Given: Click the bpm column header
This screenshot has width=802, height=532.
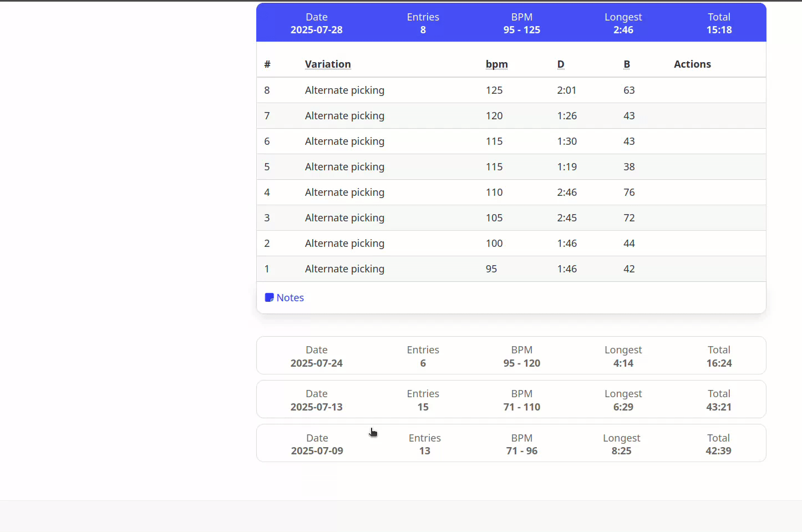Looking at the screenshot, I should tap(497, 64).
